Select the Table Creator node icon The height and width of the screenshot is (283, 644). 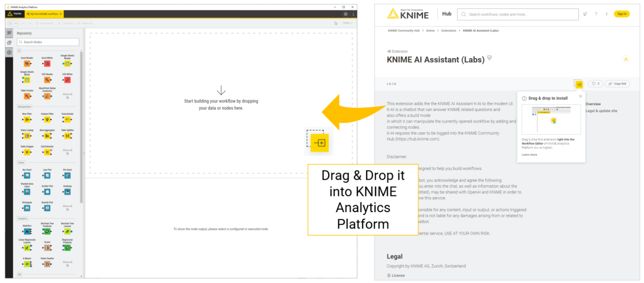pos(27,96)
